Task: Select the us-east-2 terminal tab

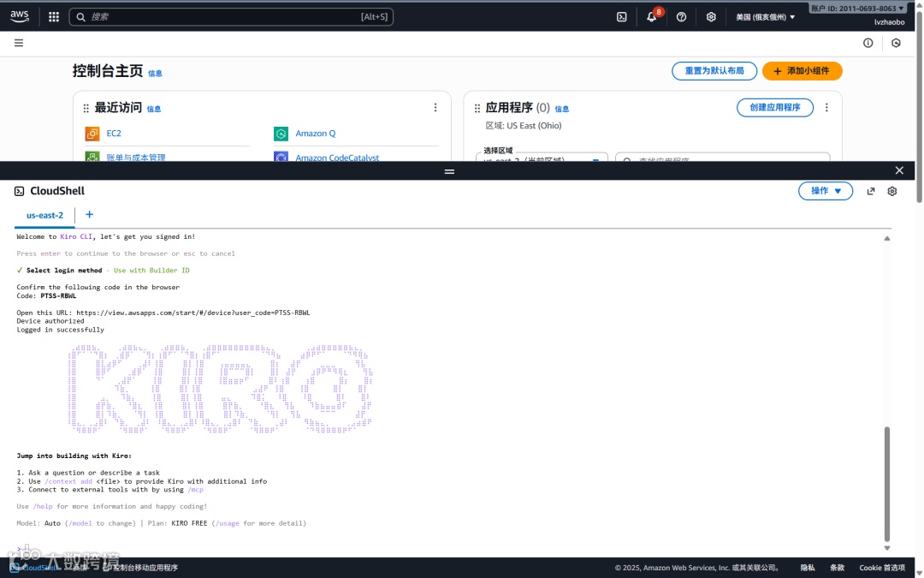Action: tap(44, 215)
